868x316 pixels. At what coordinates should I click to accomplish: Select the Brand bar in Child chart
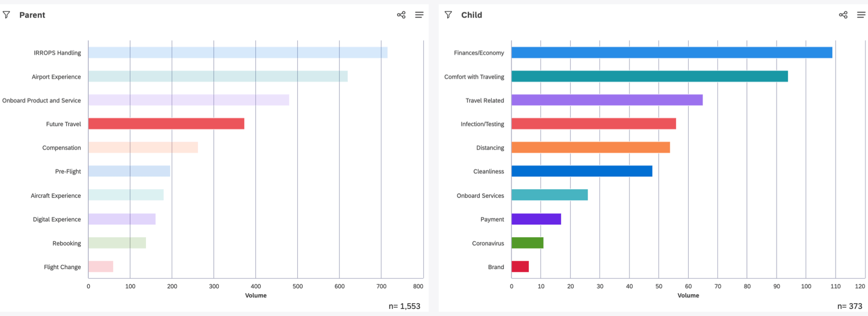click(x=520, y=267)
